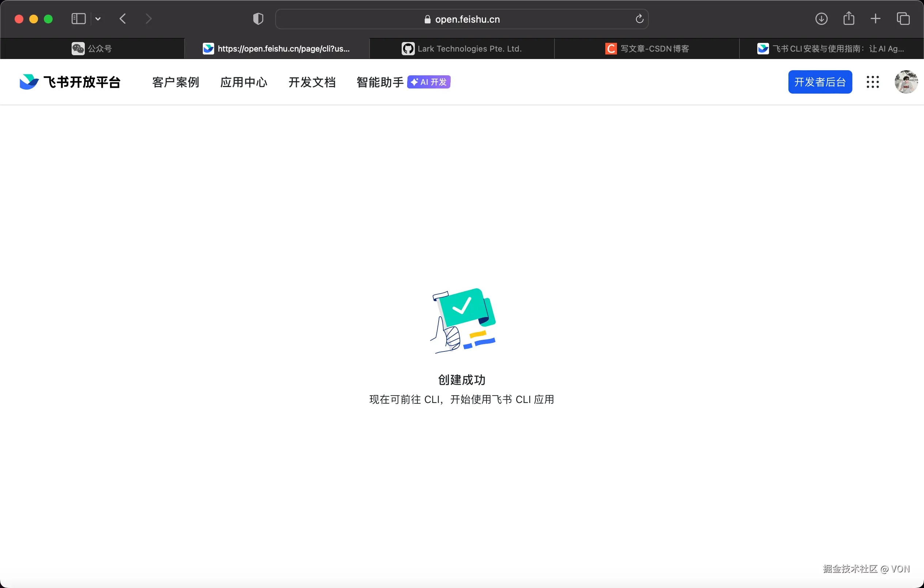Open Safari downloads with the arrow icon

(822, 18)
